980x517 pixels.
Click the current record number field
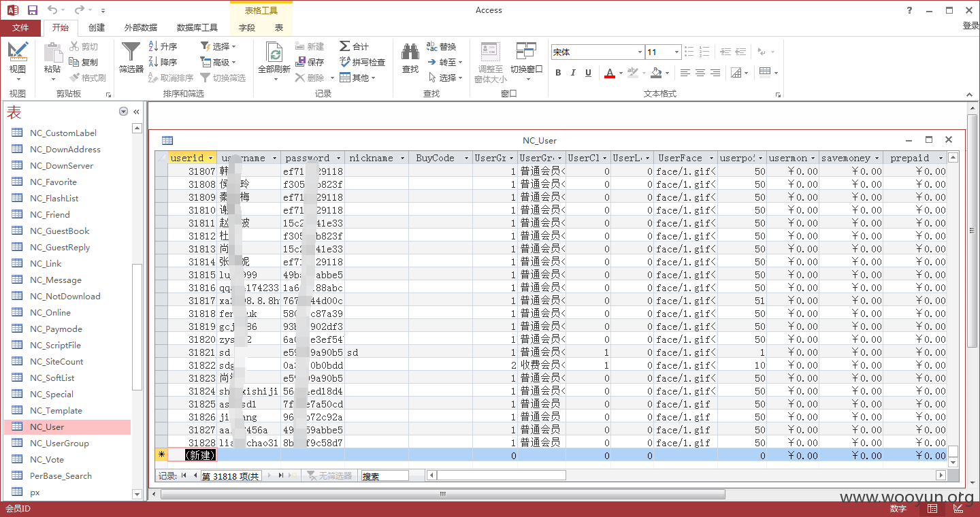(x=230, y=476)
